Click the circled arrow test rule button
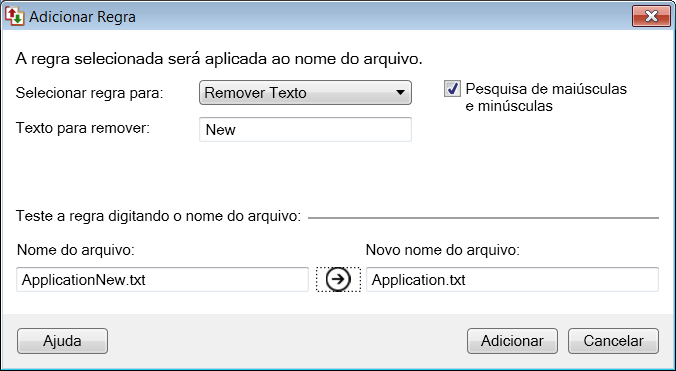The width and height of the screenshot is (676, 371). (338, 280)
